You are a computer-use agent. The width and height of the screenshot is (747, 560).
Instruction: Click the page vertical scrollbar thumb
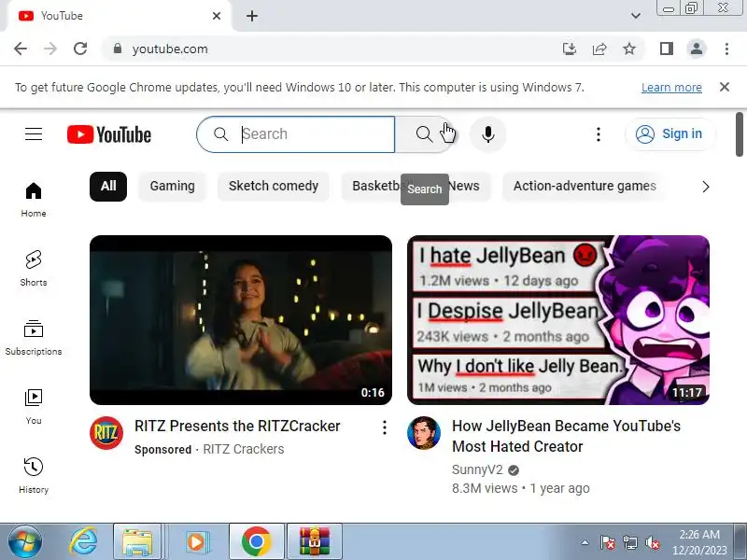[740, 134]
